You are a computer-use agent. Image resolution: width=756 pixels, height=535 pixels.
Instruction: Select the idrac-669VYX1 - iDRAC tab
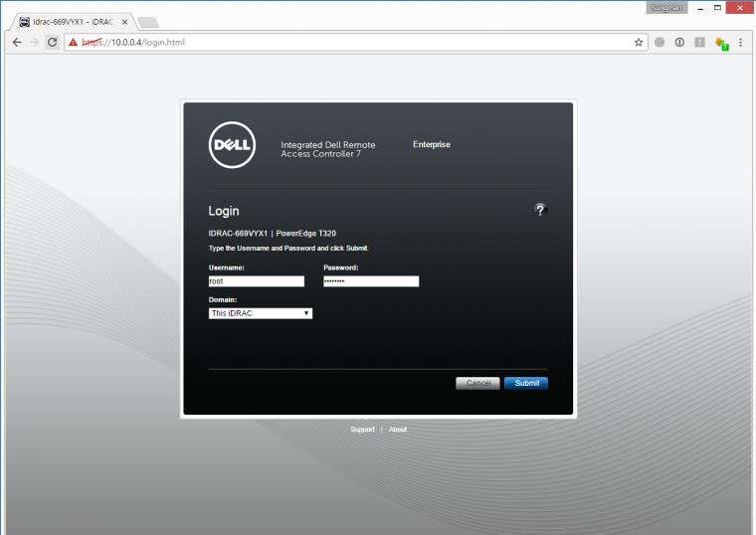[x=73, y=22]
